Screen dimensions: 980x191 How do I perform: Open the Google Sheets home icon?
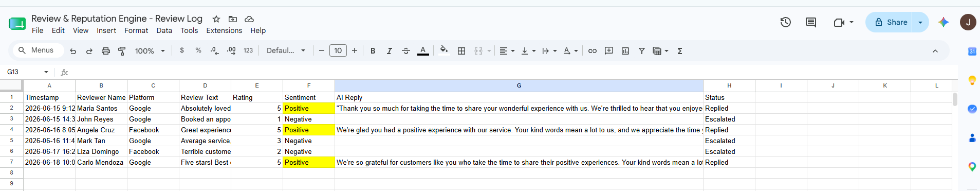click(x=17, y=23)
